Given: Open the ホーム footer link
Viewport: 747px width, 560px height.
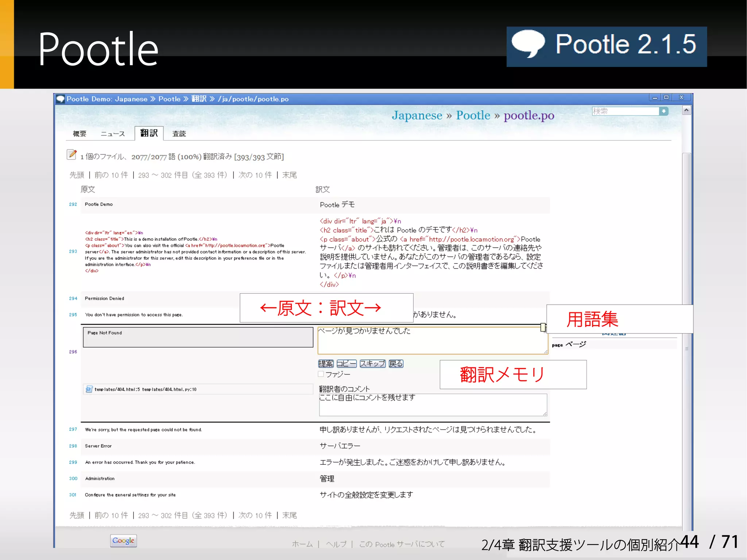Looking at the screenshot, I should click(x=302, y=544).
